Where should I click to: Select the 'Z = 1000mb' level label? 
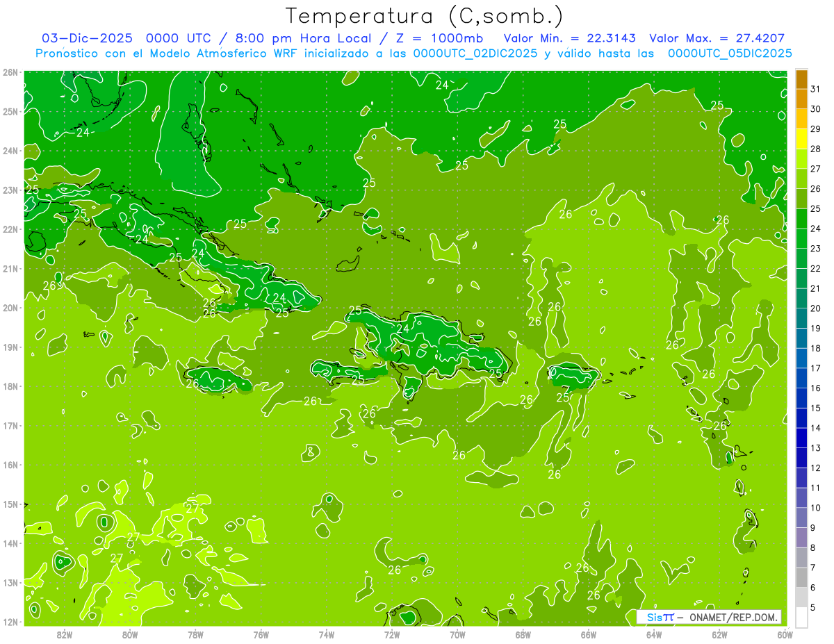(439, 38)
